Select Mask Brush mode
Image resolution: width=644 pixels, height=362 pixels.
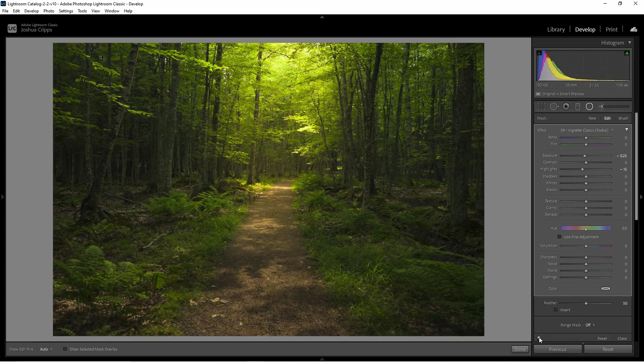coord(623,118)
